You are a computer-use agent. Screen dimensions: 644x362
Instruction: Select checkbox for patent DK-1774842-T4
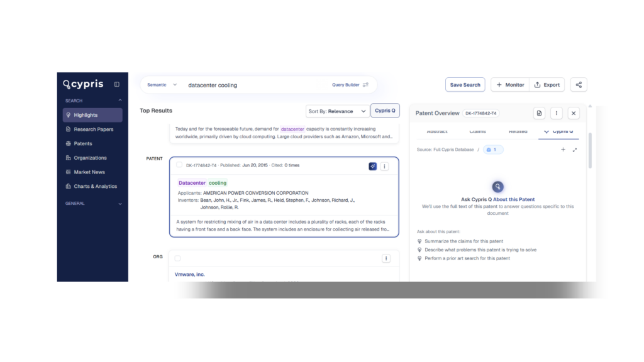tap(179, 165)
